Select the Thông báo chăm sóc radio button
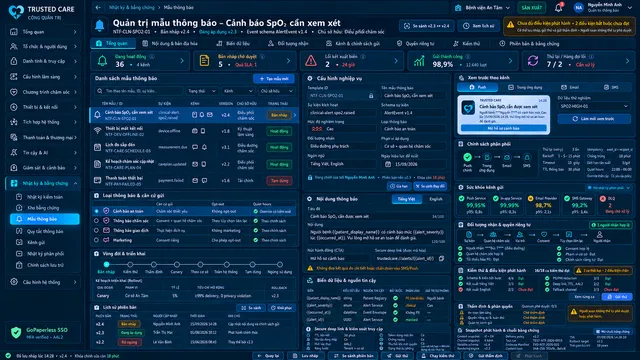640x360 pixels. click(96, 221)
